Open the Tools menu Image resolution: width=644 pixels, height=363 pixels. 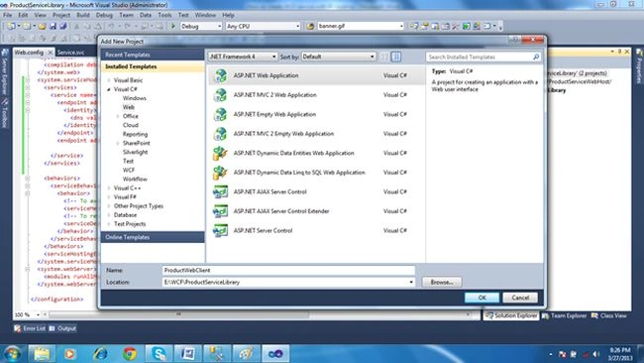coord(164,15)
